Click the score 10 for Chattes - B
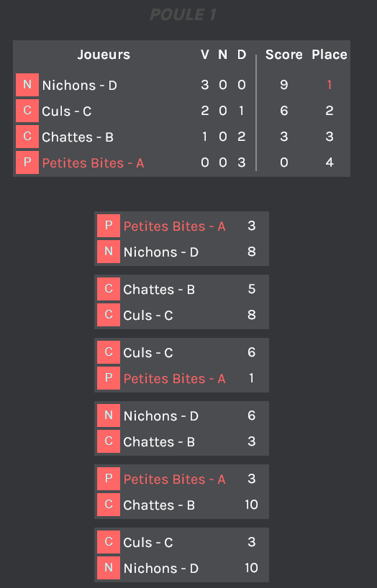 pos(251,505)
